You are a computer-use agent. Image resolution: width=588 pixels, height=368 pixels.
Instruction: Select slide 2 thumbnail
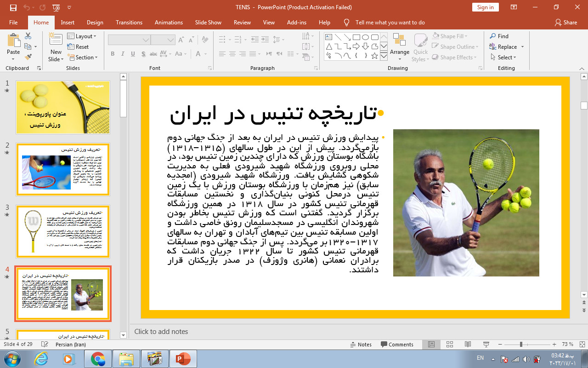63,169
